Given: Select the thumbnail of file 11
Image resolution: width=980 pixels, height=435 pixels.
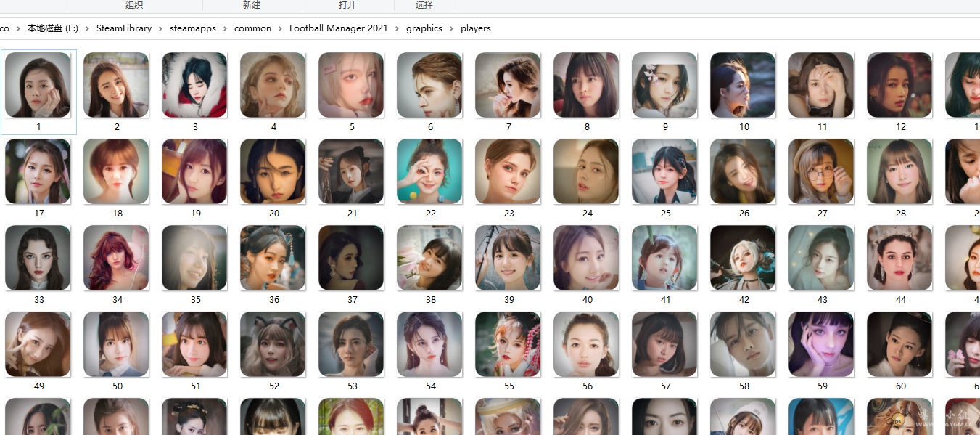Looking at the screenshot, I should pos(822,85).
